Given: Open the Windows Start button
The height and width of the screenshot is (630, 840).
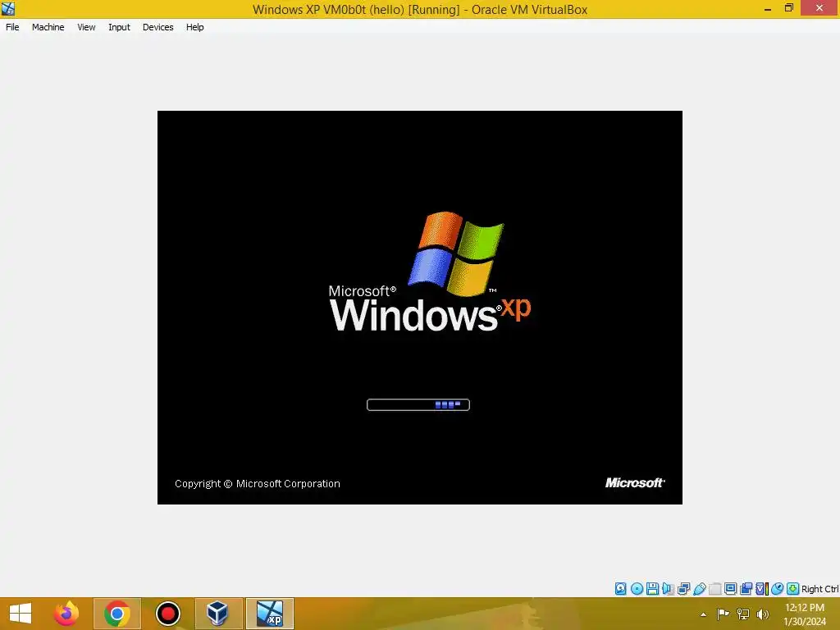Looking at the screenshot, I should tap(21, 614).
